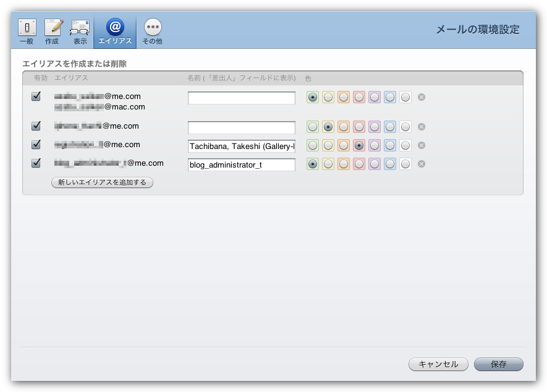The image size is (547, 392).
Task: Open the その他 (Other) ellipsis icon
Action: (x=152, y=31)
